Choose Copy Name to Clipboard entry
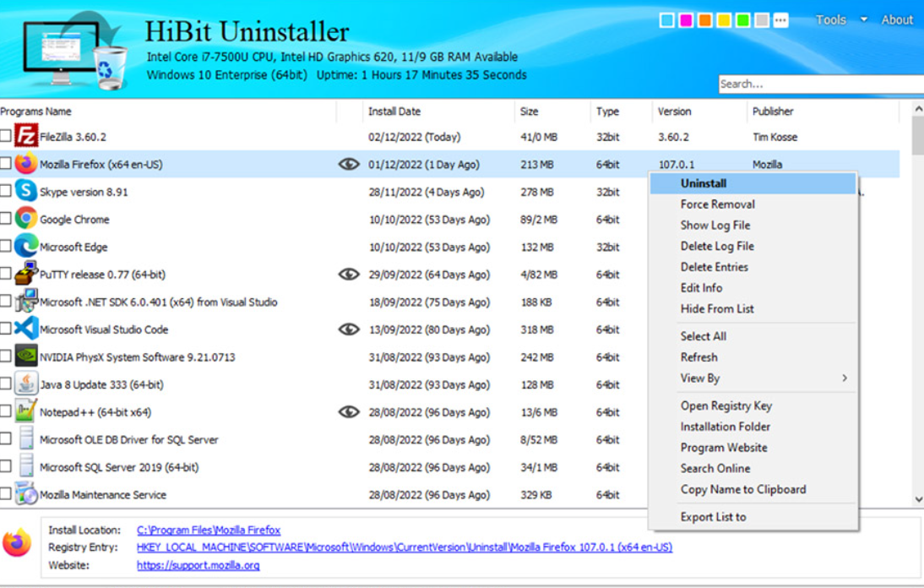This screenshot has height=588, width=924. click(753, 490)
